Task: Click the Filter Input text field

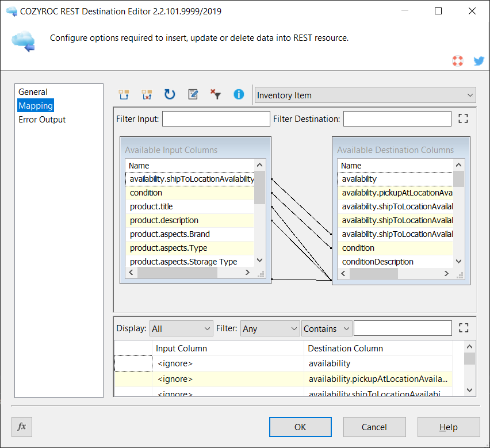Action: coord(216,118)
